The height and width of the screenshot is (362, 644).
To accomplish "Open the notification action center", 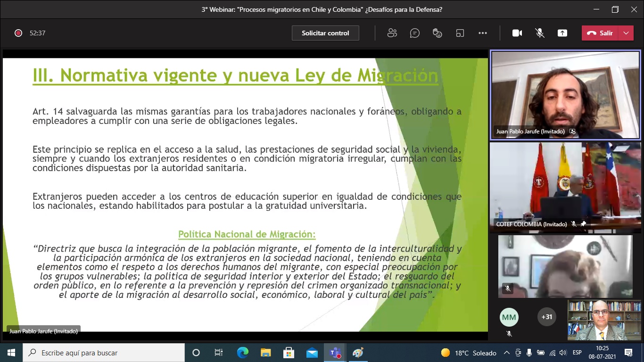I will click(x=628, y=353).
